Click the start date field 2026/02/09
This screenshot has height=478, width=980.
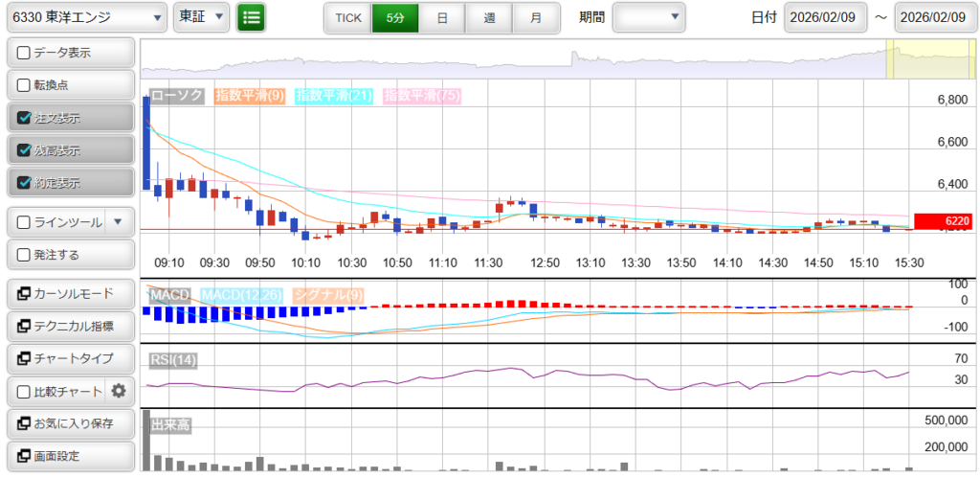click(824, 17)
